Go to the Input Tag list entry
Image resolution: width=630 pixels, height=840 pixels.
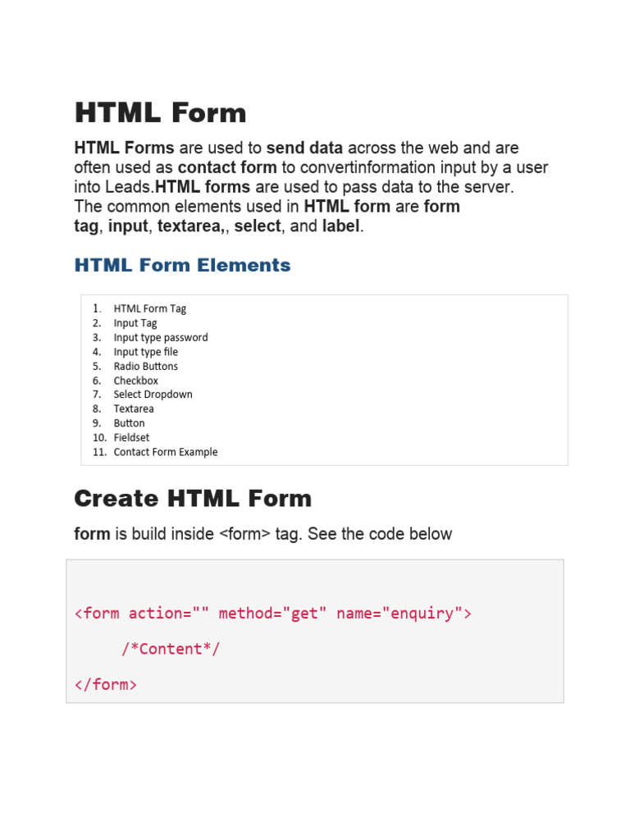tap(135, 323)
